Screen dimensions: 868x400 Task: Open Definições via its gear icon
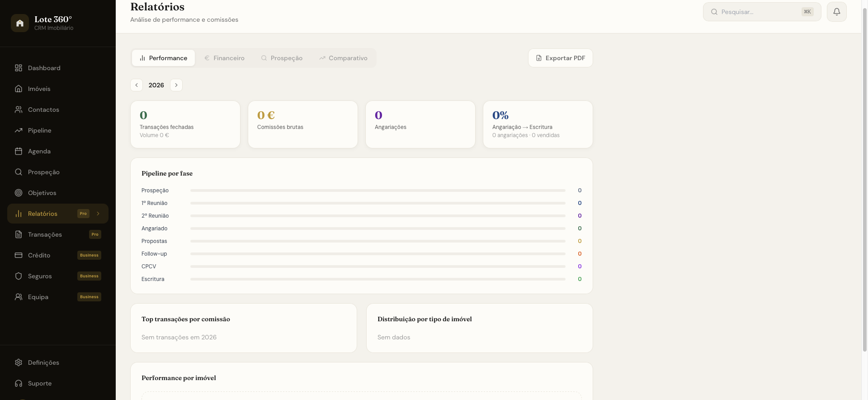(19, 362)
